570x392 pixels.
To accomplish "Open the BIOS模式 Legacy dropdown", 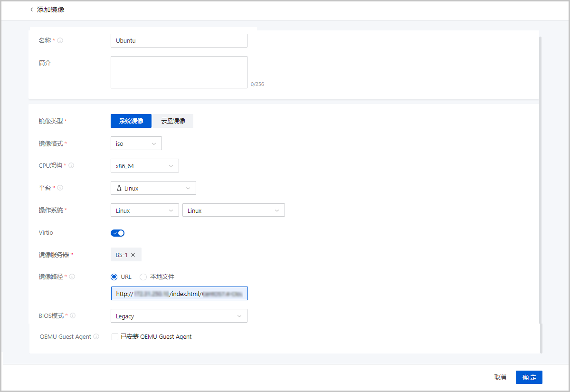I will pyautogui.click(x=179, y=316).
